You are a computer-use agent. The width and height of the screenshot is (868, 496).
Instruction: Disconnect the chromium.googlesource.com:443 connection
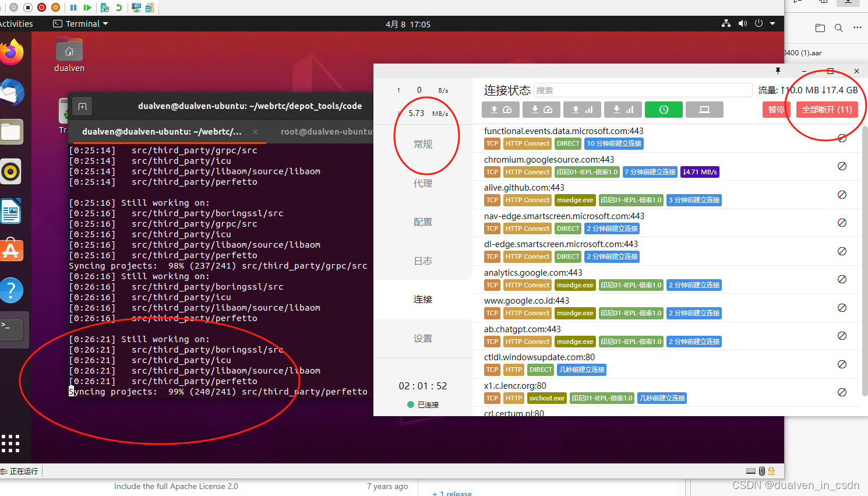[x=842, y=166]
